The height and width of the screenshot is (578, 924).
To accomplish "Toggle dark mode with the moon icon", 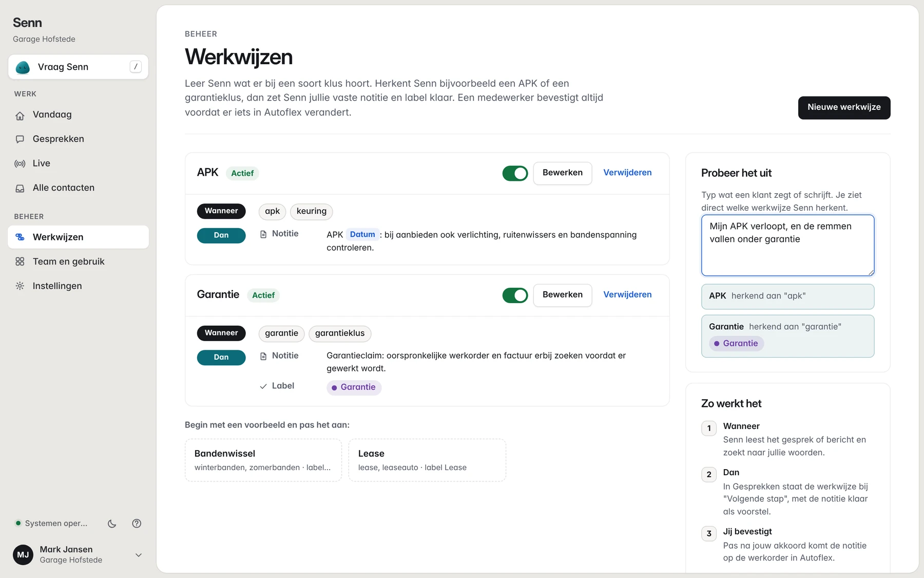I will (x=112, y=524).
